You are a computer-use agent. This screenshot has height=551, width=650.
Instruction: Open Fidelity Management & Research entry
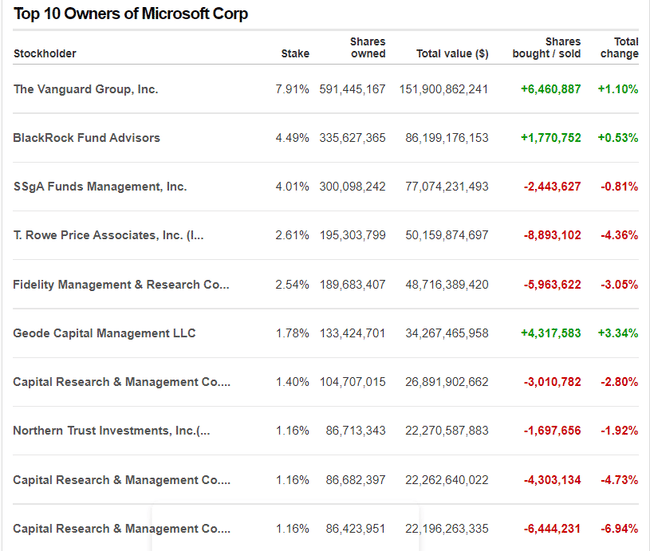click(121, 285)
